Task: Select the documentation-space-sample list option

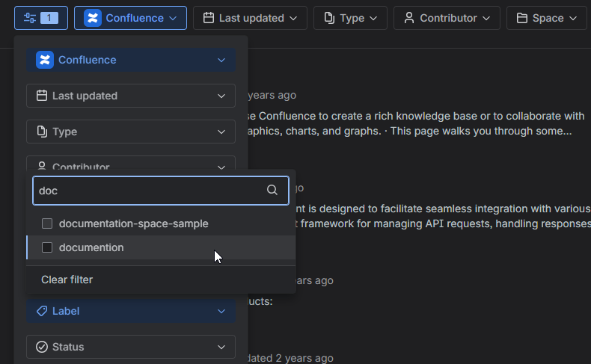Action: click(133, 223)
